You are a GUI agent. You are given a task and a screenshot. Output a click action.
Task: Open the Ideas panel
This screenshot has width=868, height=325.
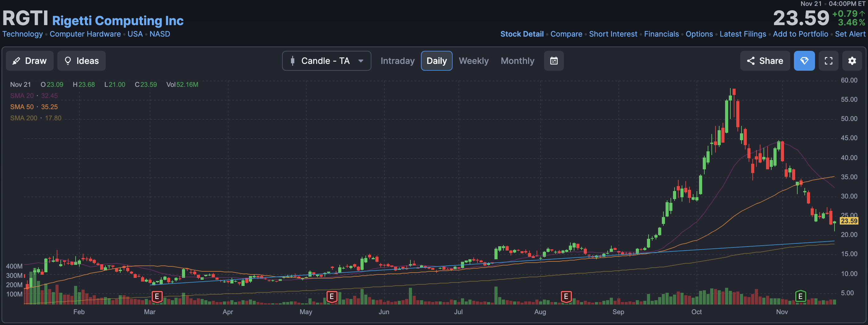(81, 61)
